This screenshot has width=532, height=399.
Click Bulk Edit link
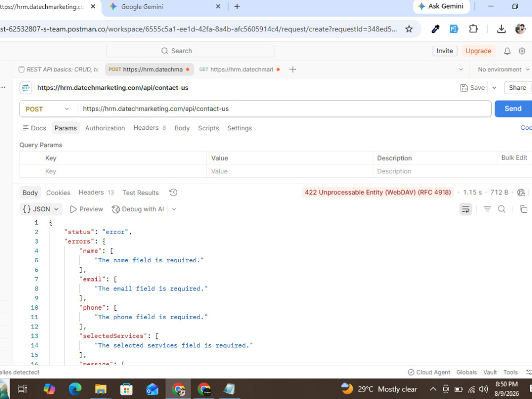point(514,158)
